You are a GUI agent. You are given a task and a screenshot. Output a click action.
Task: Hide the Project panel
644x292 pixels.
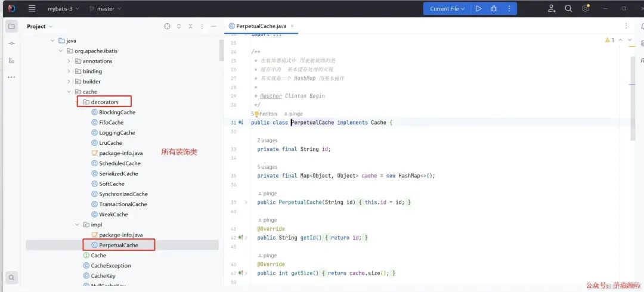tap(213, 26)
